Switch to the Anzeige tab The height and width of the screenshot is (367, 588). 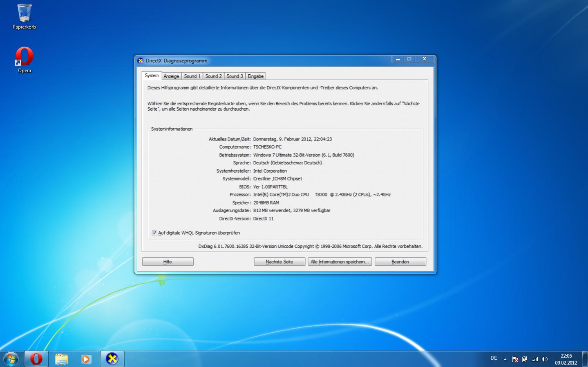171,76
